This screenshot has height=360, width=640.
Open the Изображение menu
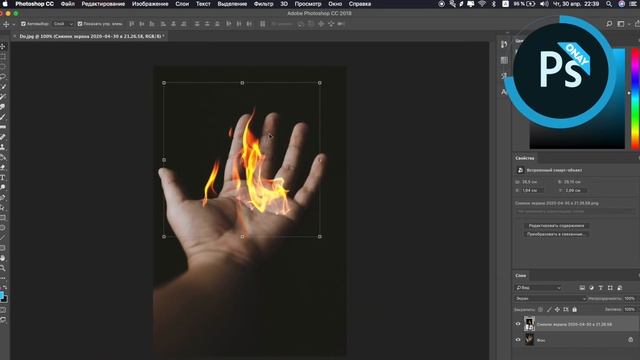(x=150, y=4)
